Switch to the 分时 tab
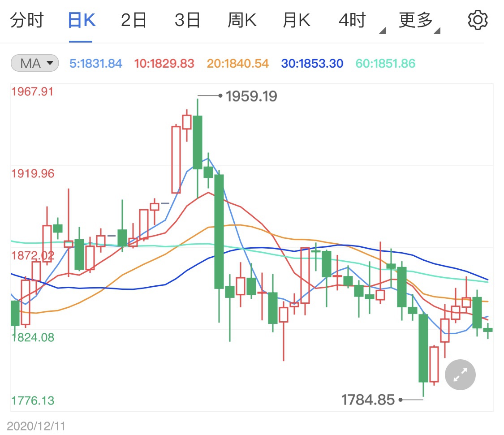 pyautogui.click(x=27, y=20)
